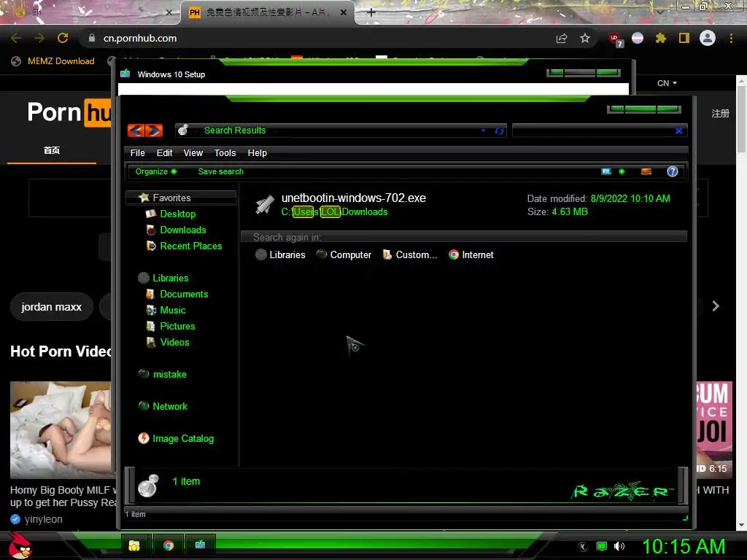Select the 首页 tab on the website
Viewport: 747px width, 560px height.
52,150
